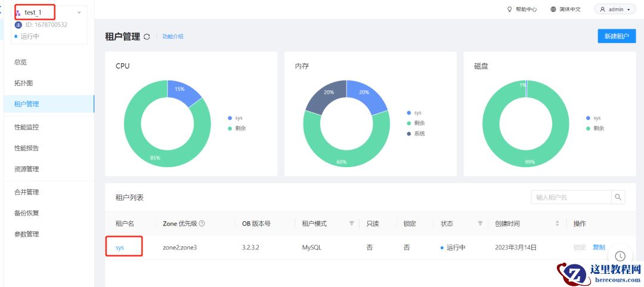This screenshot has width=644, height=287.
Task: Filter by 状态 column funnel icon
Action: 480,223
